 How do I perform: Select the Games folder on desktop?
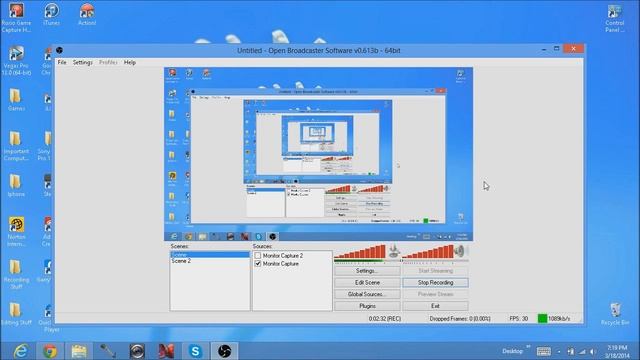tap(16, 100)
